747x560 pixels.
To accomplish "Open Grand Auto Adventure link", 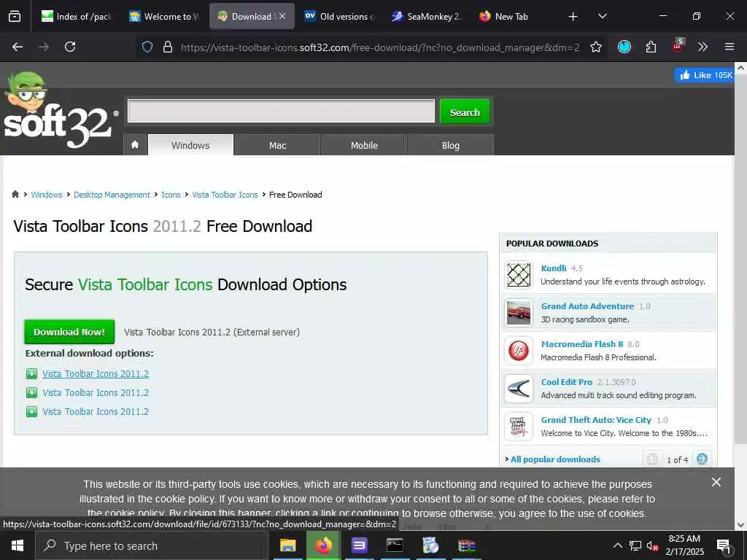I will click(x=587, y=306).
